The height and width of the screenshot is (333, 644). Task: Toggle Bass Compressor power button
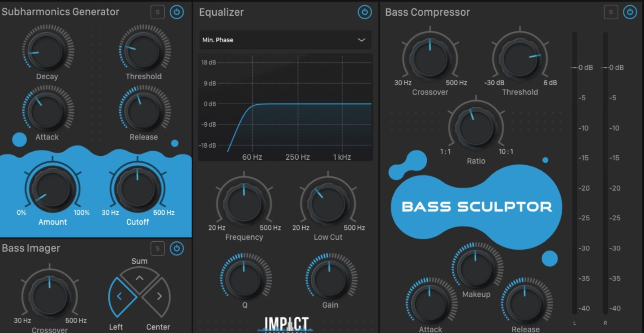[630, 12]
